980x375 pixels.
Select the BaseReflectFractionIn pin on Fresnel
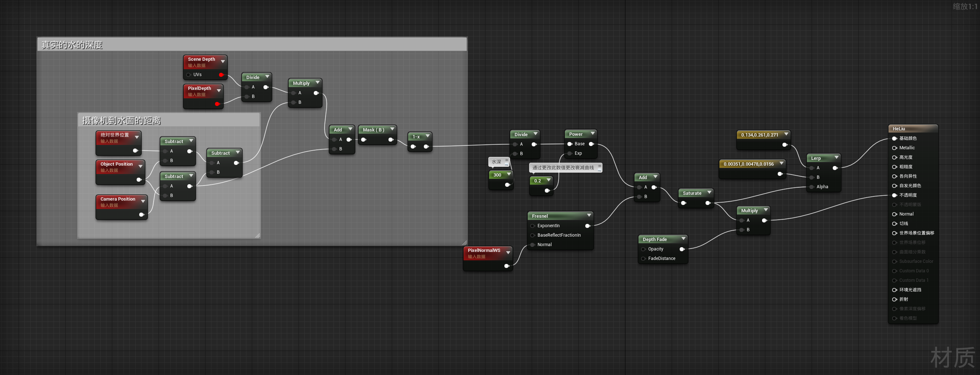[532, 235]
